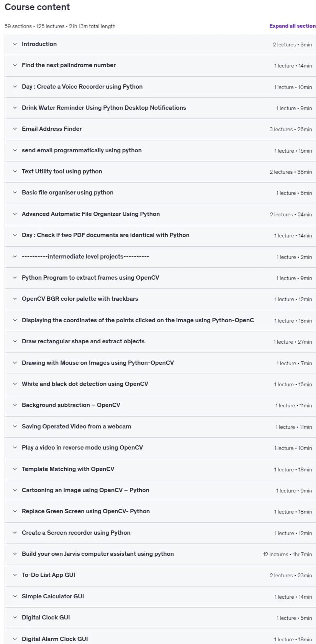Click chevron beside OpenCV BGR color palette with trackbars
Image resolution: width=316 pixels, height=644 pixels.
pos(15,299)
